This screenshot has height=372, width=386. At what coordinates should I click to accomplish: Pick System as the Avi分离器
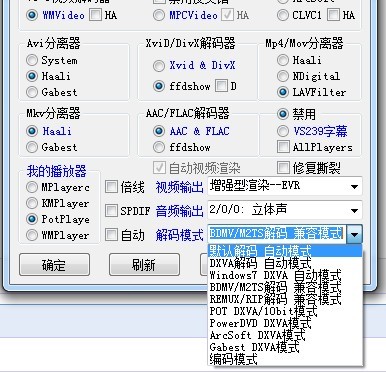click(x=32, y=60)
